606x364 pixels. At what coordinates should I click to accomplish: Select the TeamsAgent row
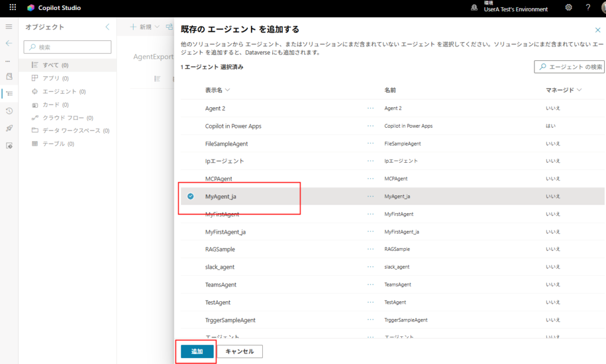coord(221,285)
